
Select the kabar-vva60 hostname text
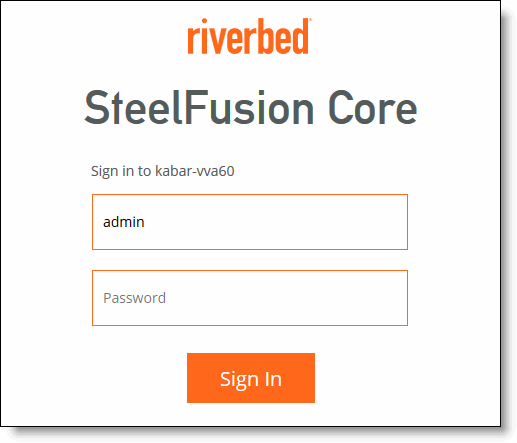pos(195,171)
